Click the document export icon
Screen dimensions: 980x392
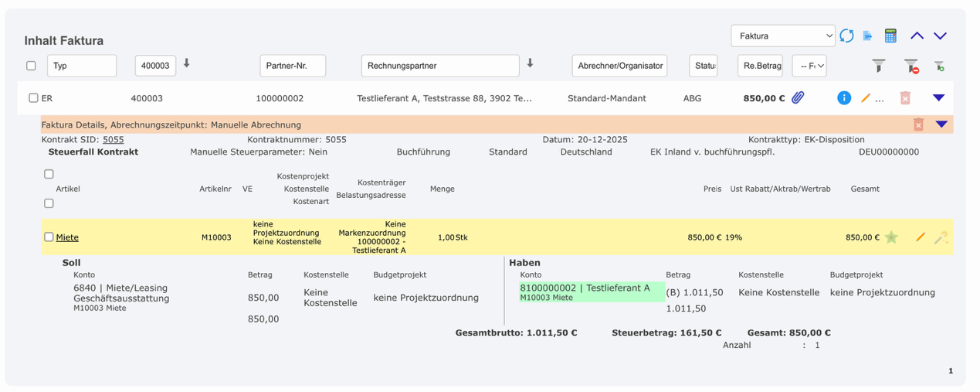click(868, 36)
